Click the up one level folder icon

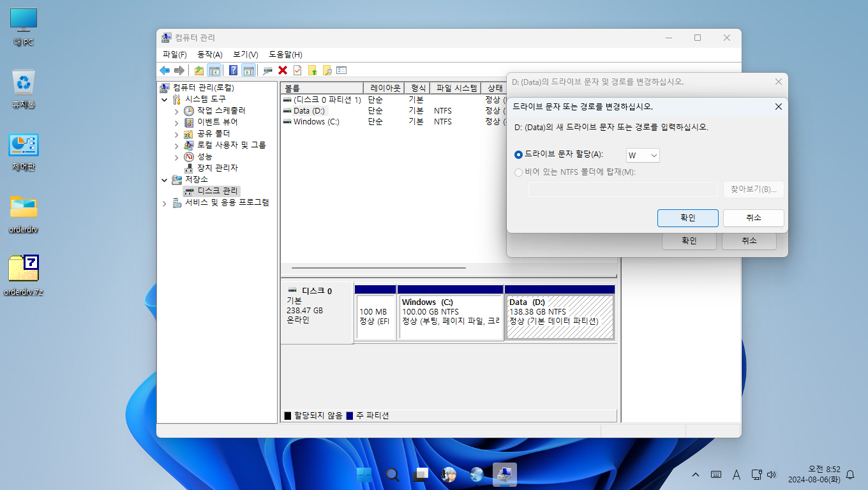[x=199, y=70]
